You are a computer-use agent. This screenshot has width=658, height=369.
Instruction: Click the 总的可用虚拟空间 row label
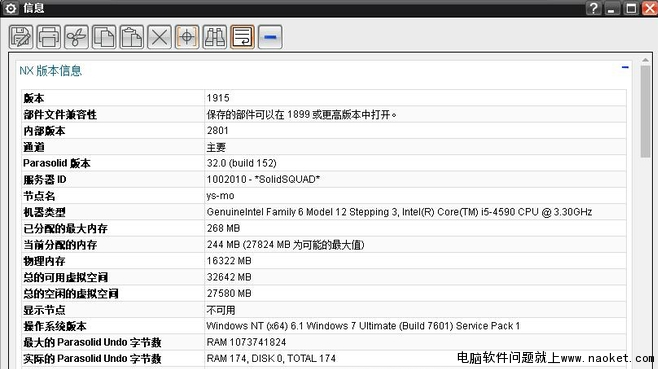click(x=65, y=277)
